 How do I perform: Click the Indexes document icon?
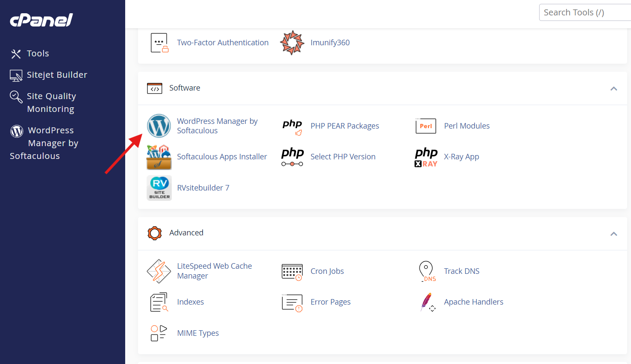tap(159, 302)
